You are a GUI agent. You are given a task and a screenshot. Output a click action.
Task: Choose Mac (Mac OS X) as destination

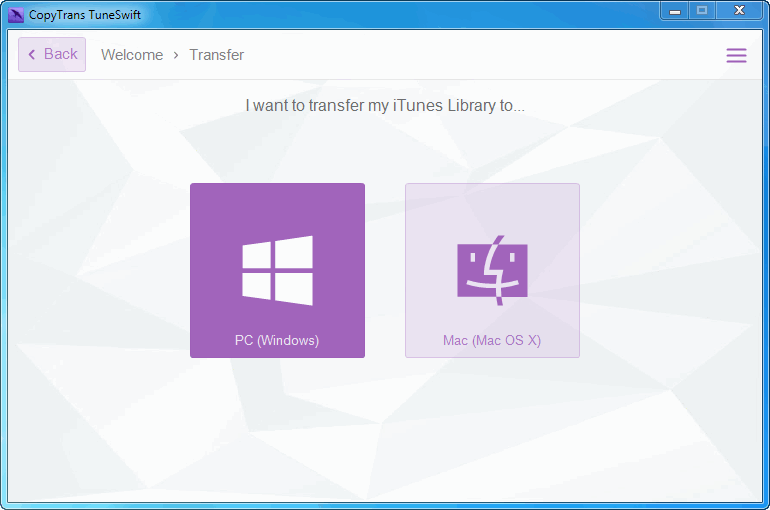[x=492, y=270]
